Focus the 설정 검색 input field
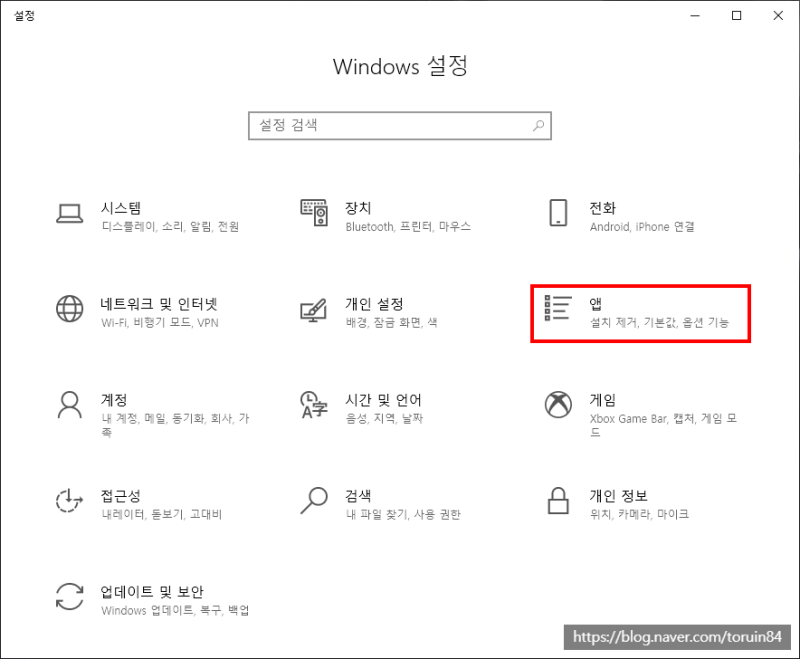The width and height of the screenshot is (800, 659). tap(399, 125)
